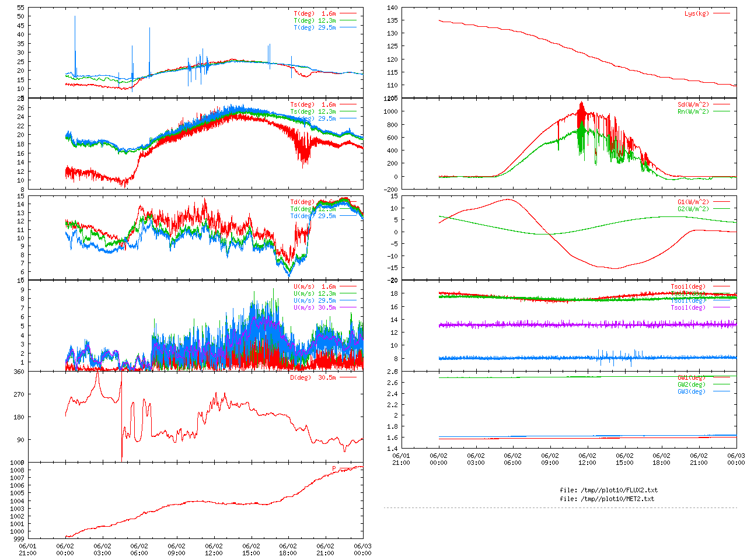
Task: Click the 'T(deg) 29.5m' legend label
Action: pyautogui.click(x=315, y=27)
